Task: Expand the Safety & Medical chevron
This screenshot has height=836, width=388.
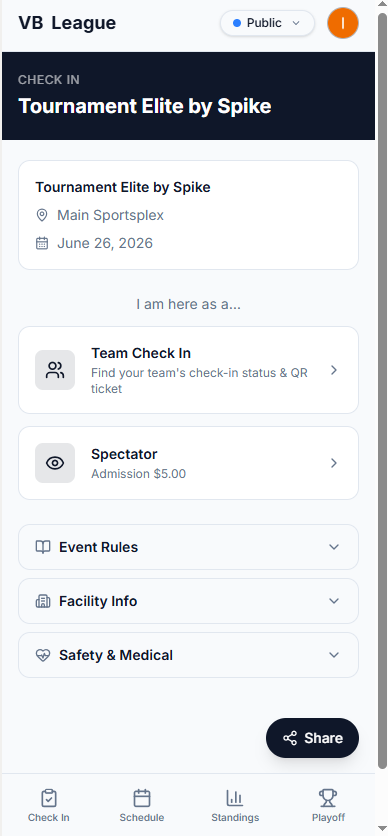Action: click(334, 655)
